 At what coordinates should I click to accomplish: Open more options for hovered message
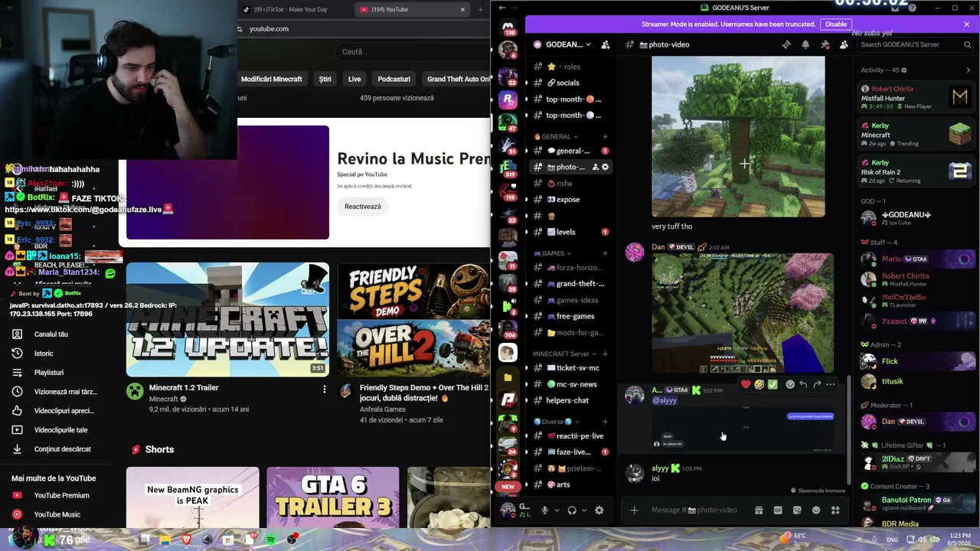point(831,384)
